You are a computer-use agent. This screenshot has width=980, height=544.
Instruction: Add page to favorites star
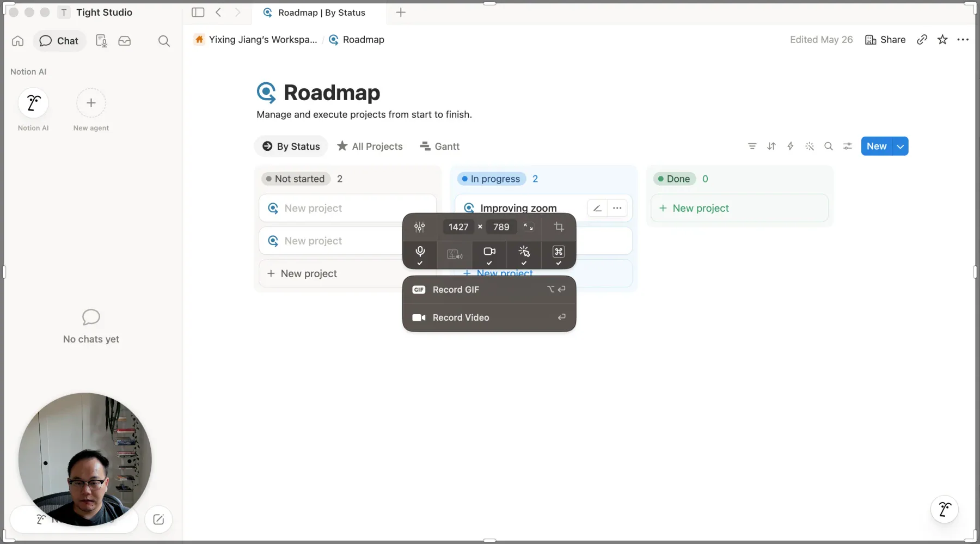point(942,39)
